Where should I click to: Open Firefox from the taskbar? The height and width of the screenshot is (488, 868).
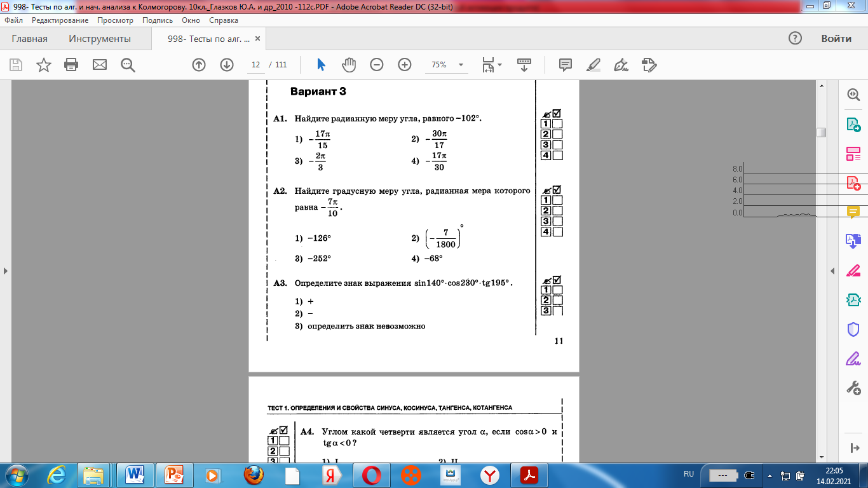pos(252,475)
